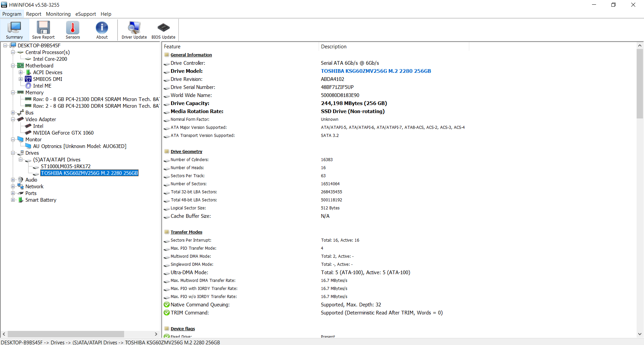Click the Motherboard icon in tree
The width and height of the screenshot is (644, 345).
click(20, 65)
